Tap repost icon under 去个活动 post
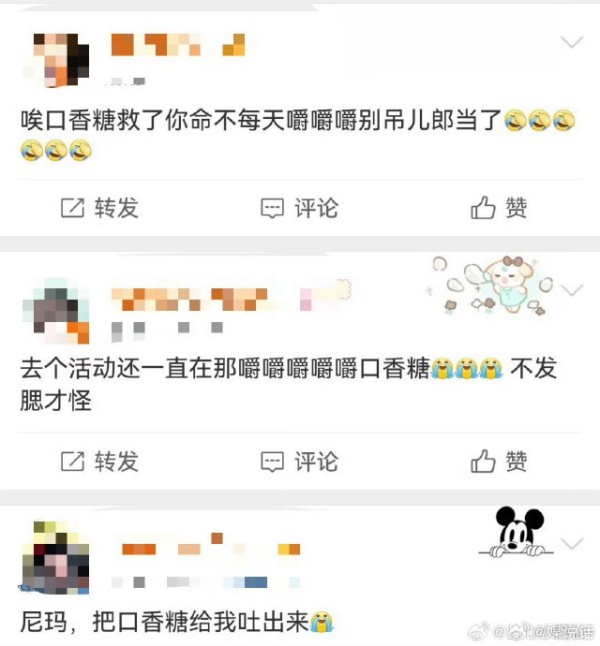The width and height of the screenshot is (600, 646). (73, 461)
